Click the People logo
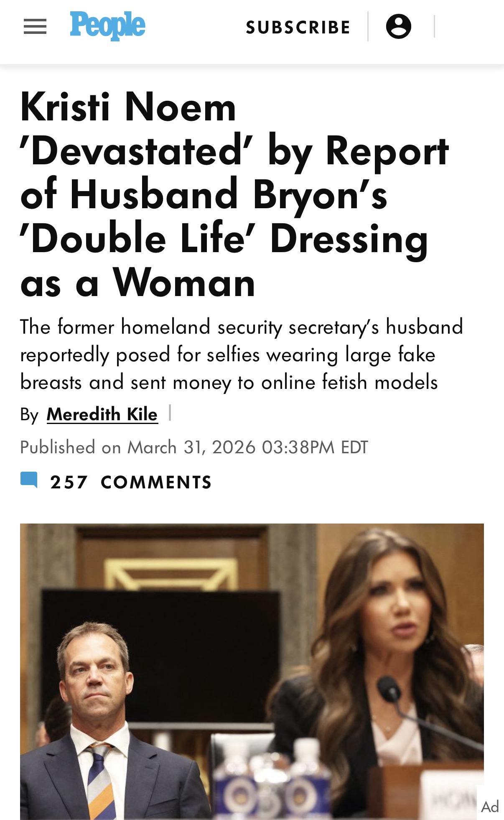 click(107, 26)
